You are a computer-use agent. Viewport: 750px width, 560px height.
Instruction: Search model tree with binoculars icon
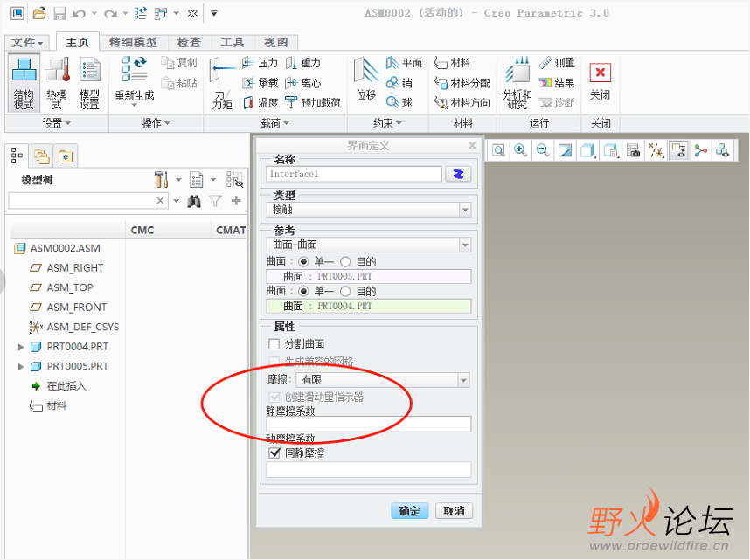pyautogui.click(x=194, y=201)
